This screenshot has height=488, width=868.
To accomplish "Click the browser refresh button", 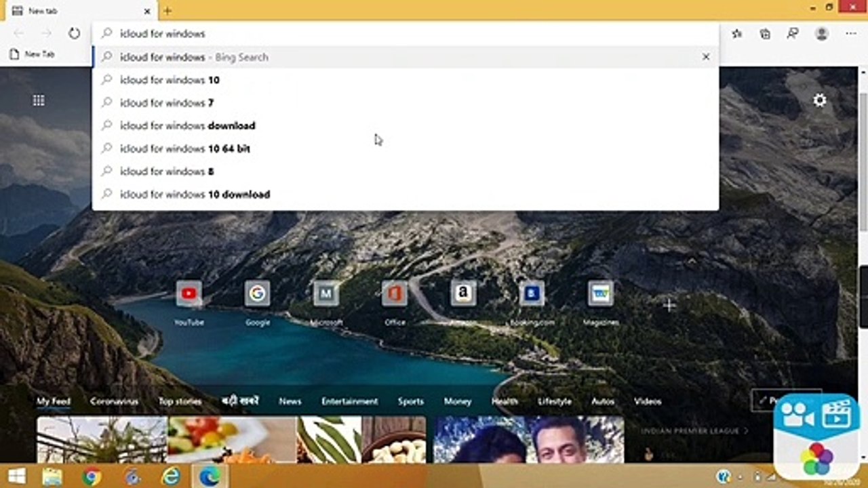I will pyautogui.click(x=74, y=33).
